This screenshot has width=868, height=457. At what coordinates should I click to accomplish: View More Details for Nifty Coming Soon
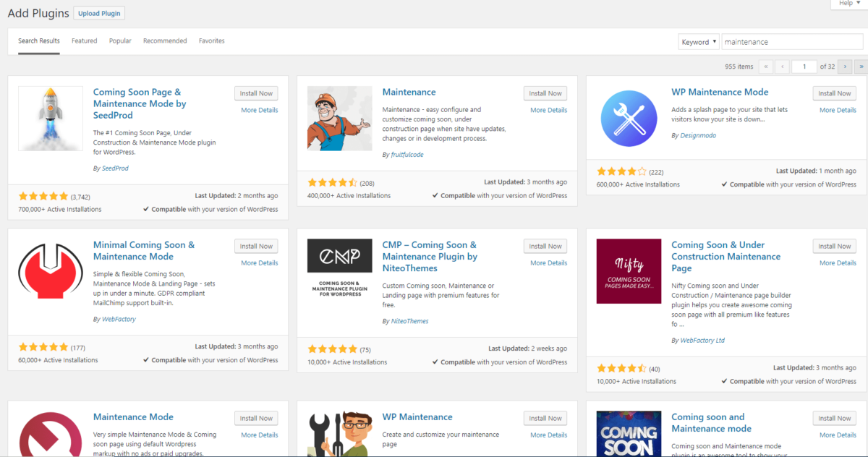pos(838,262)
